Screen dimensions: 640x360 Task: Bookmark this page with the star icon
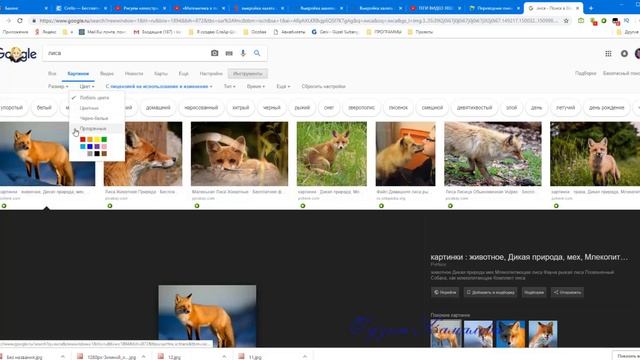pos(566,20)
